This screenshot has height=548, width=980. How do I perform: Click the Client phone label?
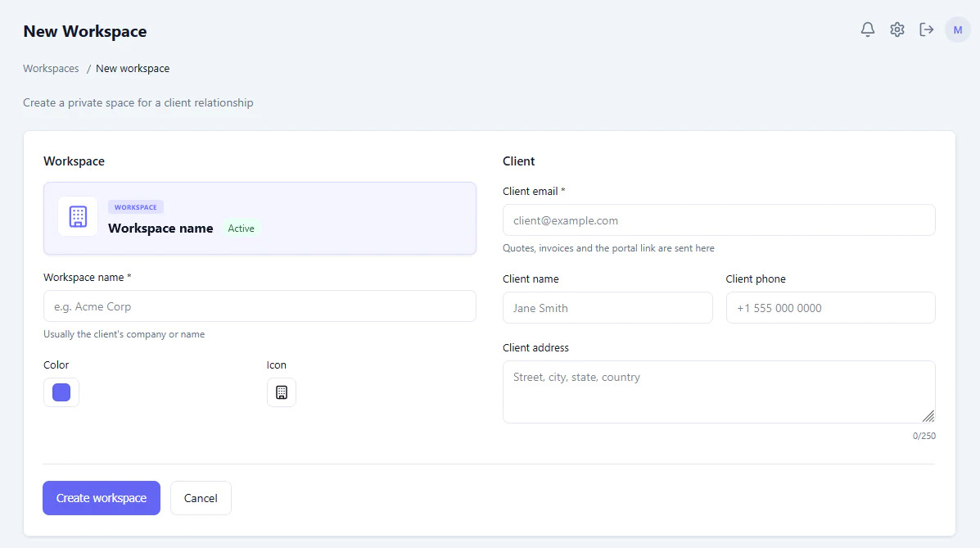tap(756, 279)
